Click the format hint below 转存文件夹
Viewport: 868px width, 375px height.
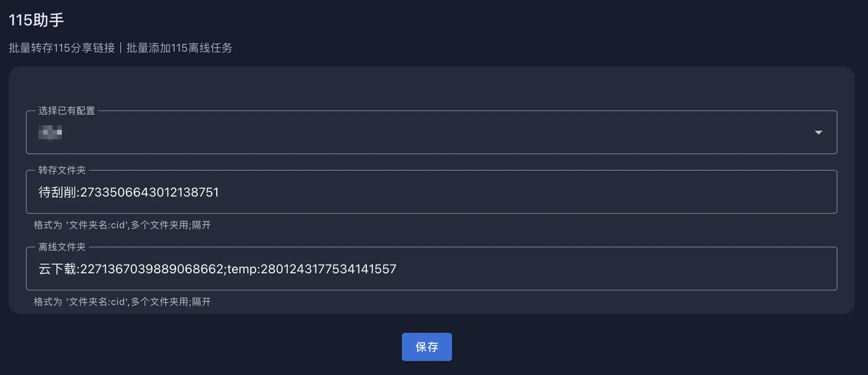pyautogui.click(x=122, y=225)
